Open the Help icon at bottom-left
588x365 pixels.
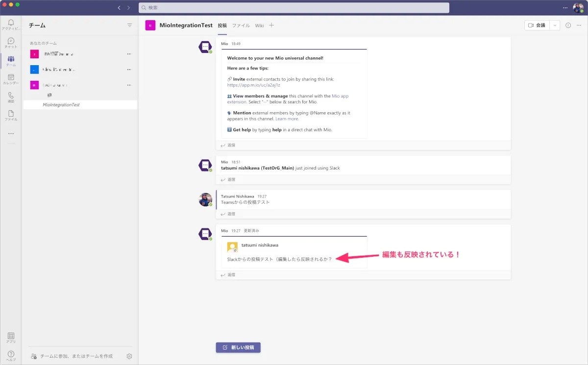[x=11, y=355]
